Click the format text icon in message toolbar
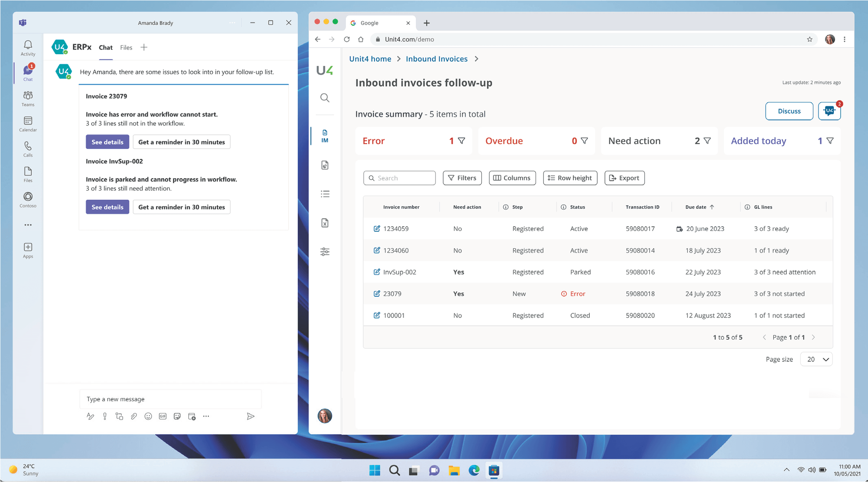Image resolution: width=868 pixels, height=482 pixels. pos(90,416)
